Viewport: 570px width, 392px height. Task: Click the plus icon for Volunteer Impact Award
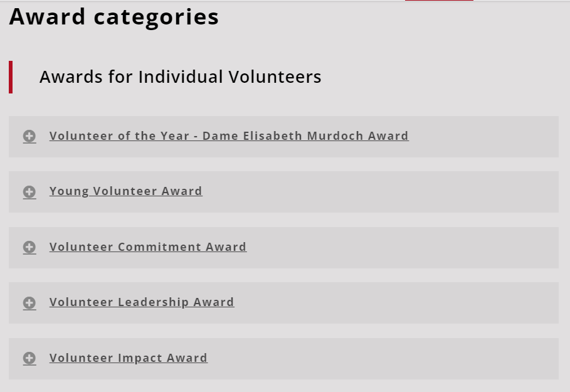click(29, 358)
